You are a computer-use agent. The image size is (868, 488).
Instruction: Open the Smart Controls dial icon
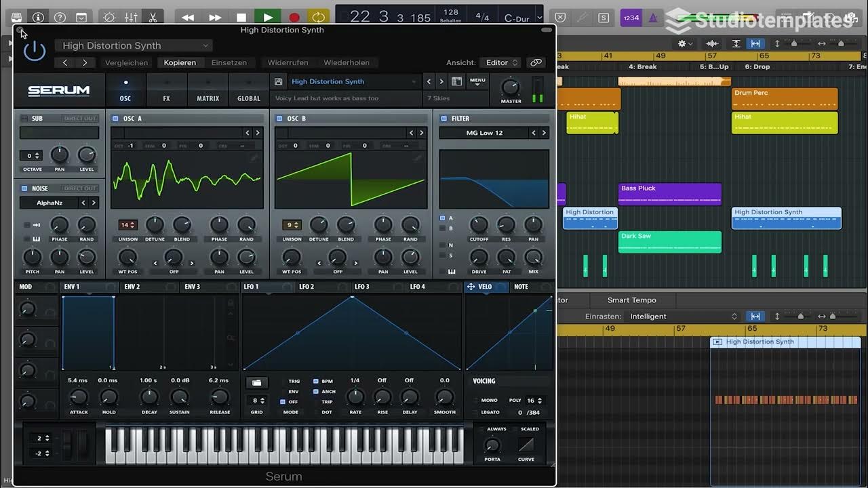(108, 17)
